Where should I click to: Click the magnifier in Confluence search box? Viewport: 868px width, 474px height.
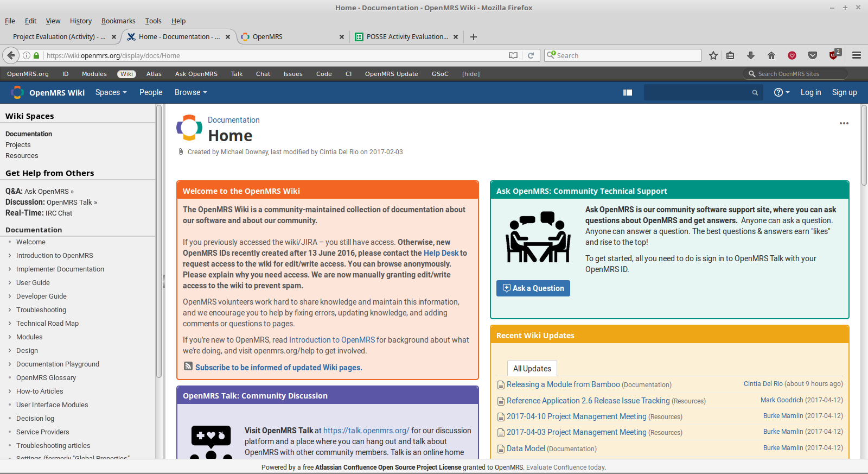tap(755, 93)
